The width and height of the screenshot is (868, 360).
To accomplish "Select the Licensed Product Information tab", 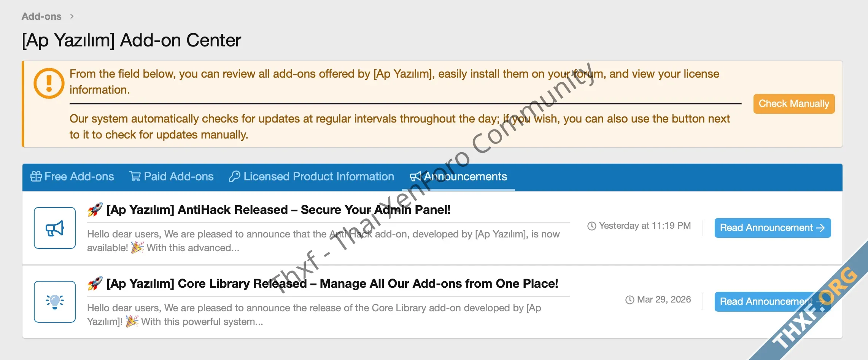I will [x=318, y=177].
